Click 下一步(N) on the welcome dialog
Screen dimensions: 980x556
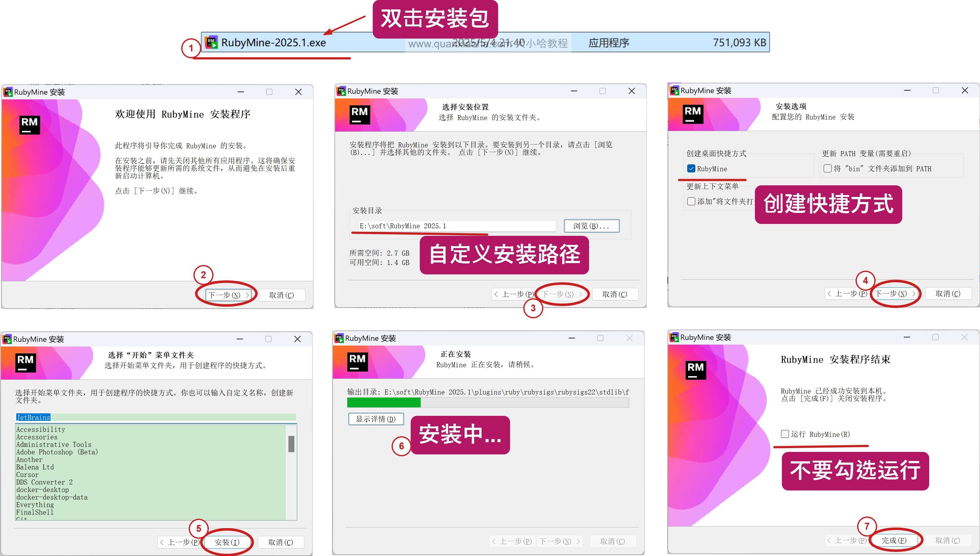[x=228, y=294]
